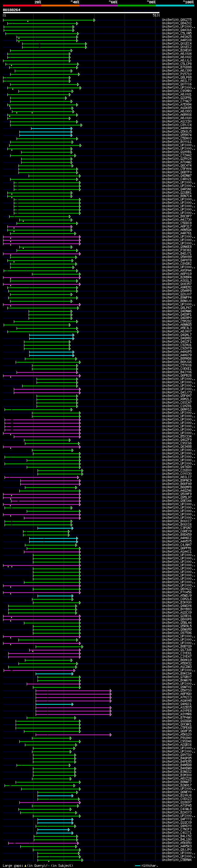Open hit UniRef100_Q84ZX2
The width and height of the screenshot is (197, 868).
[x=177, y=23]
